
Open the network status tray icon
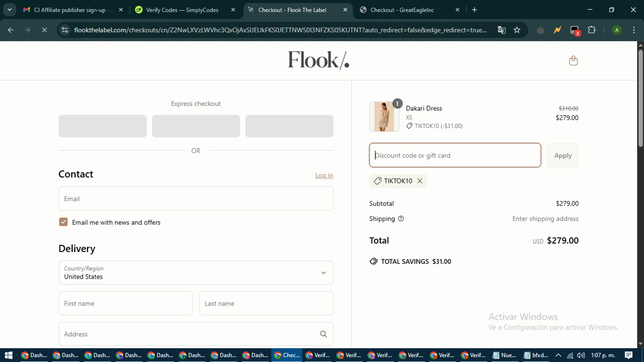tap(570, 356)
